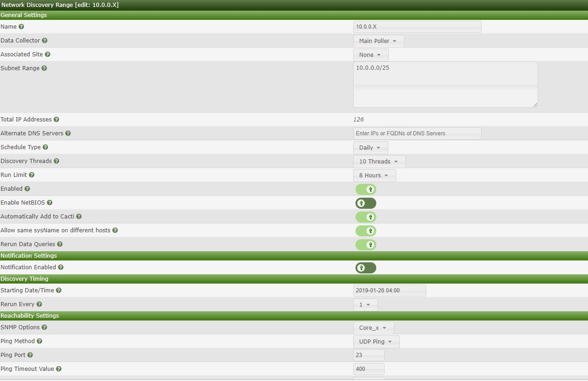Screen dimensions: 588x381
Task: Select the Reachability Settings section header
Action: pos(30,315)
